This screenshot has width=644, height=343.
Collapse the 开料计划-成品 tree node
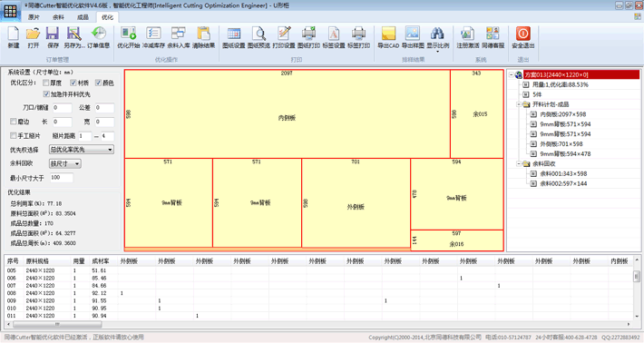point(519,104)
